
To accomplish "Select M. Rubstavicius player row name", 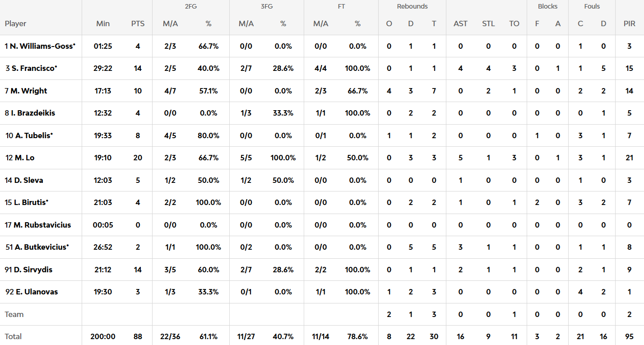I will (42, 225).
